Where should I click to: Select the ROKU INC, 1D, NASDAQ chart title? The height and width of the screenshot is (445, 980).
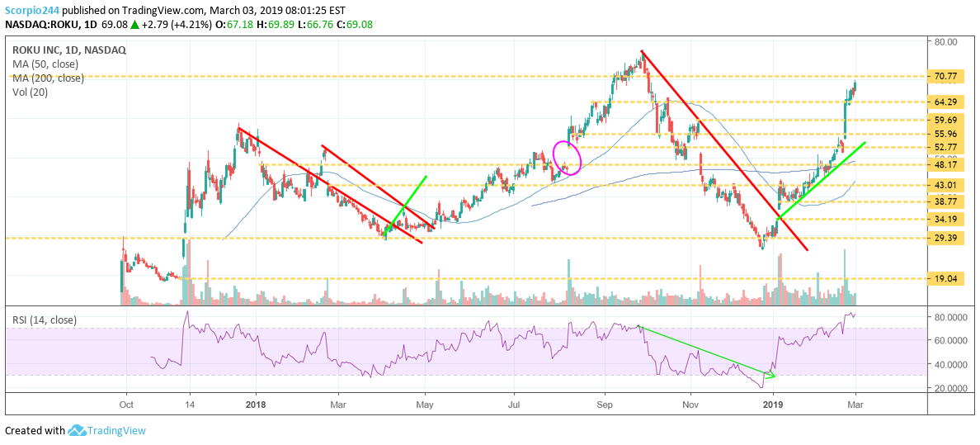(69, 50)
